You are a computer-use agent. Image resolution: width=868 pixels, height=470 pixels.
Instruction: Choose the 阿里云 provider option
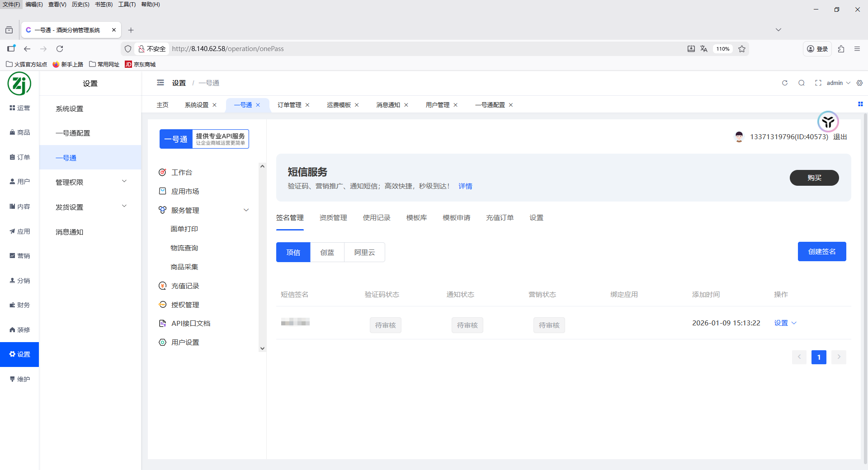(x=364, y=252)
